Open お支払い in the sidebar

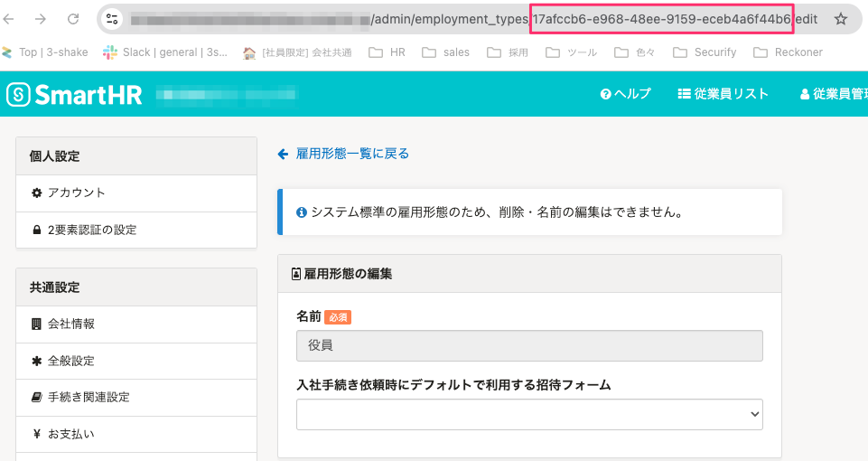tap(136, 434)
